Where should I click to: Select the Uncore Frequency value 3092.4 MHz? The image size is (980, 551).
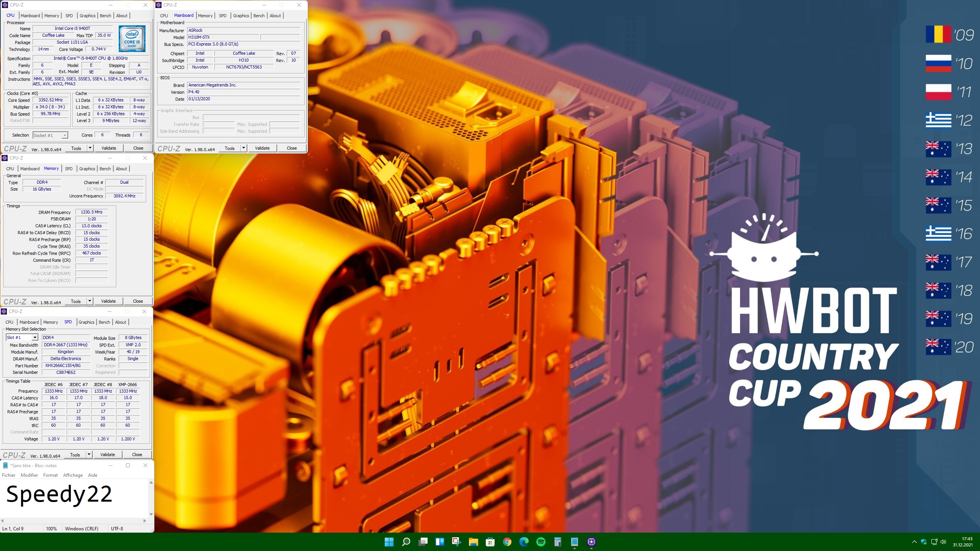click(124, 196)
